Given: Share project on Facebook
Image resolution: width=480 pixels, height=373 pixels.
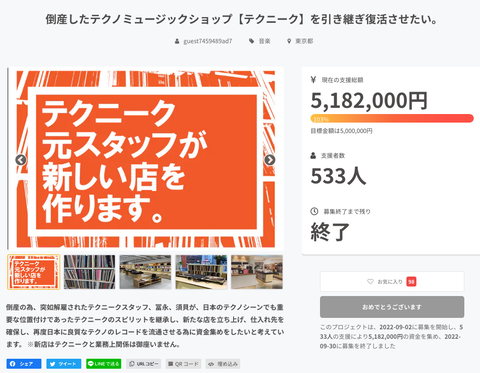Looking at the screenshot, I should pos(24,364).
